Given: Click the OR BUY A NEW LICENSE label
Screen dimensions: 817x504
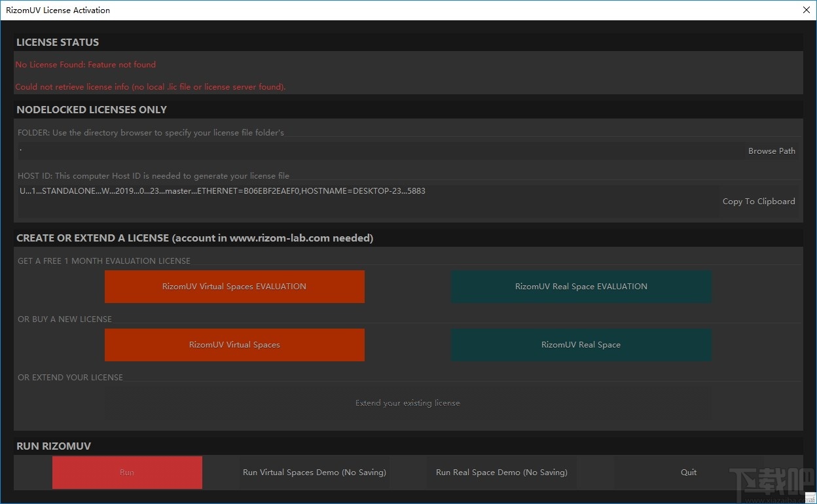Looking at the screenshot, I should (x=65, y=319).
